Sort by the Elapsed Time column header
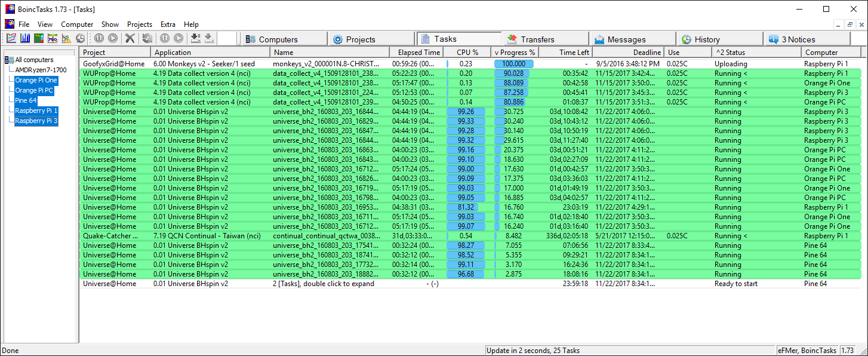This screenshot has width=868, height=356. pyautogui.click(x=417, y=53)
